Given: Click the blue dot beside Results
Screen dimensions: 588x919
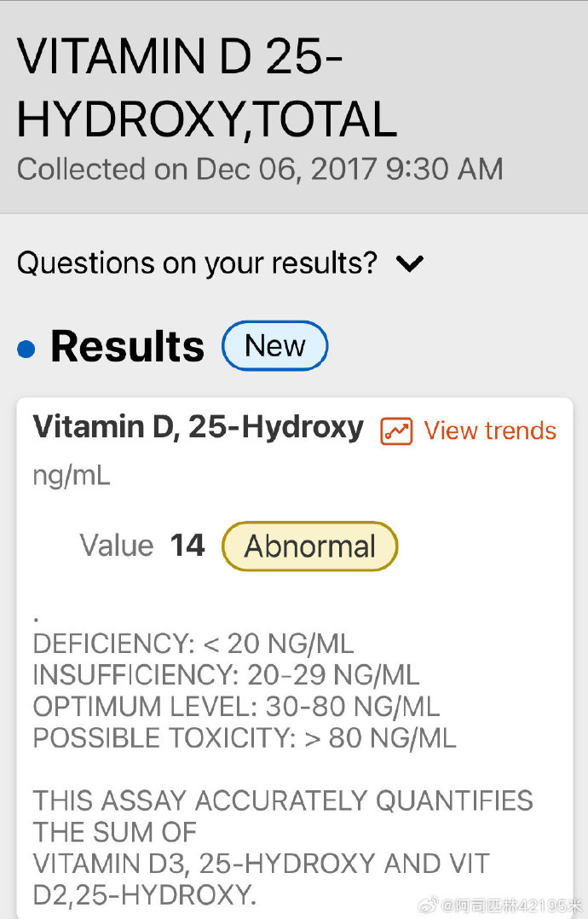Looking at the screenshot, I should (26, 348).
